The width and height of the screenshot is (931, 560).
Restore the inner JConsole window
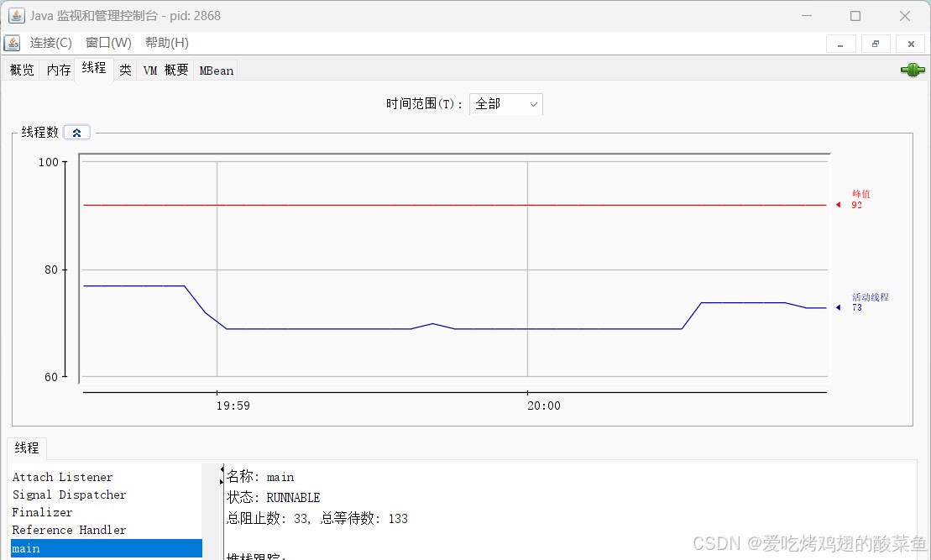[876, 44]
